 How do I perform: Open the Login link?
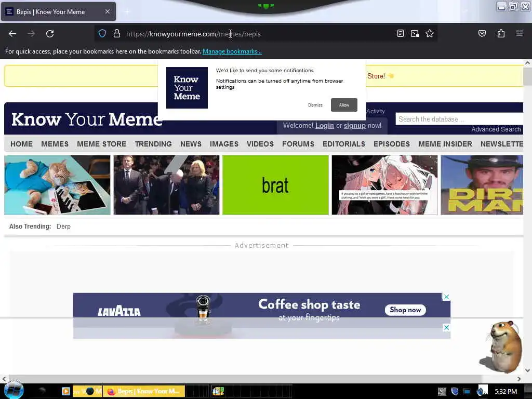click(x=325, y=126)
